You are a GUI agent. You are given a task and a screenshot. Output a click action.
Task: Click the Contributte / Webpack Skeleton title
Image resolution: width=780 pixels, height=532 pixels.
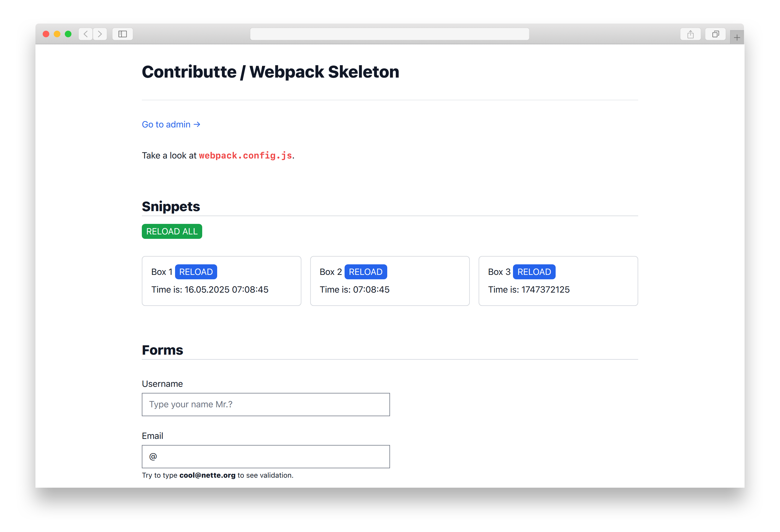[x=270, y=72]
